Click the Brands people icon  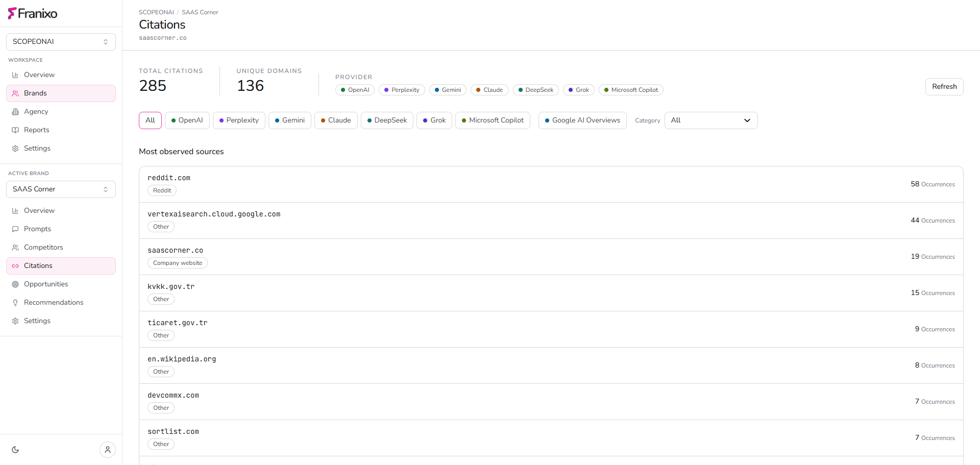point(15,93)
